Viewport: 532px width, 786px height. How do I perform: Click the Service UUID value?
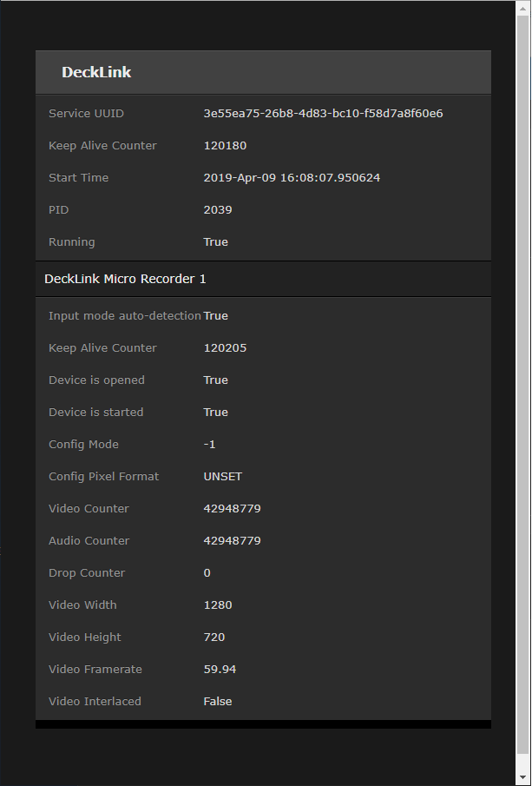[x=323, y=114]
